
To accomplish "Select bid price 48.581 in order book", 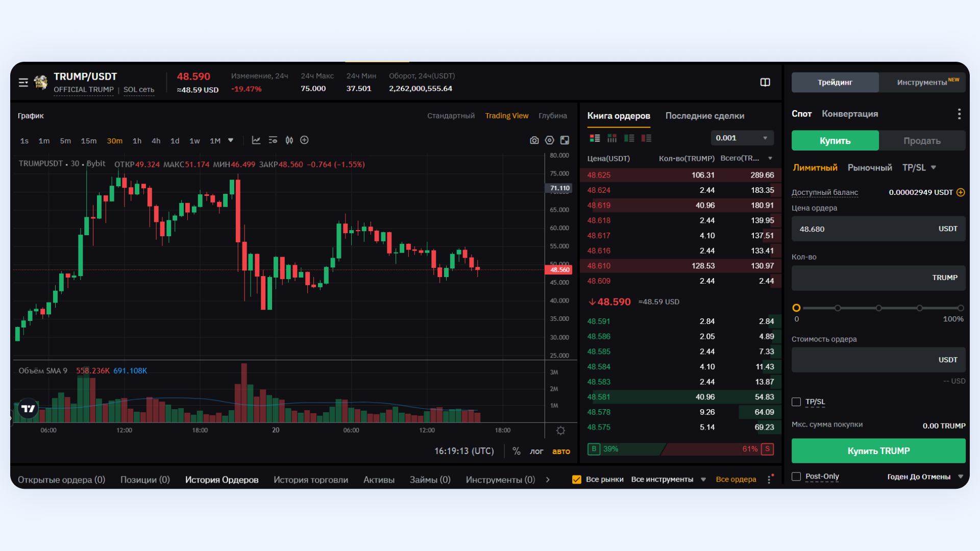I will coord(599,397).
